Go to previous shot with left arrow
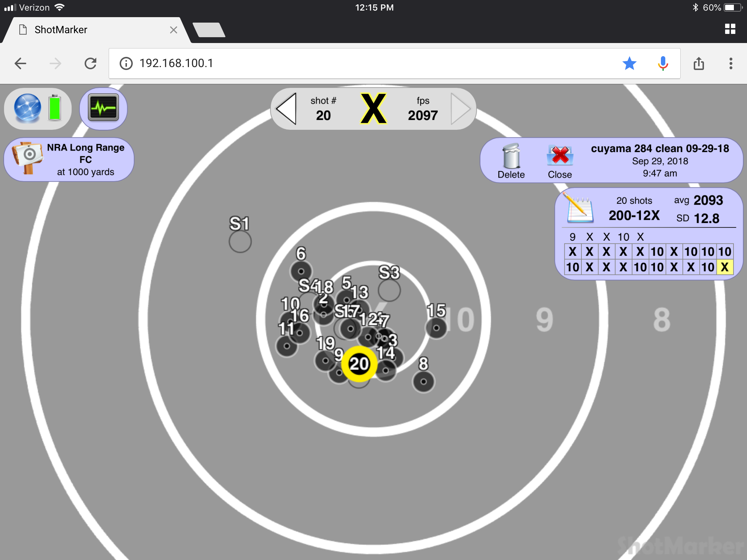 pos(286,109)
